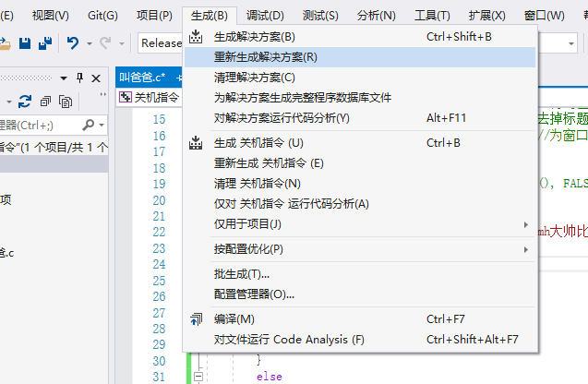The height and width of the screenshot is (384, 588).
Task: Click line number 20 in the gutter
Action: 159,200
